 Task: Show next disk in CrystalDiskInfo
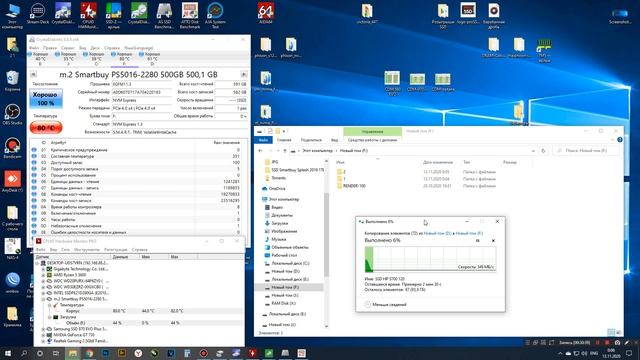[x=244, y=74]
